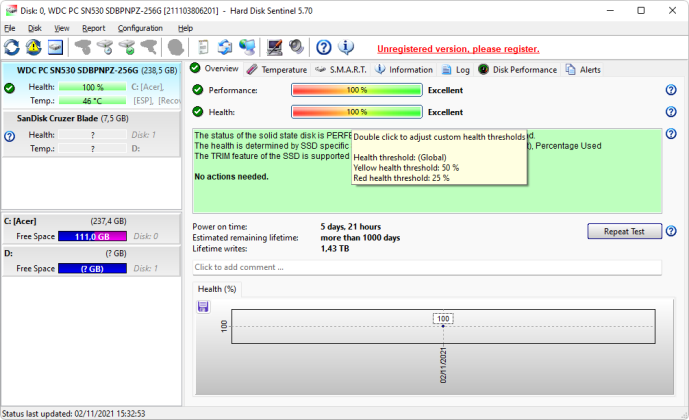
Task: Click the speaker sound toolbar icon
Action: 297,47
